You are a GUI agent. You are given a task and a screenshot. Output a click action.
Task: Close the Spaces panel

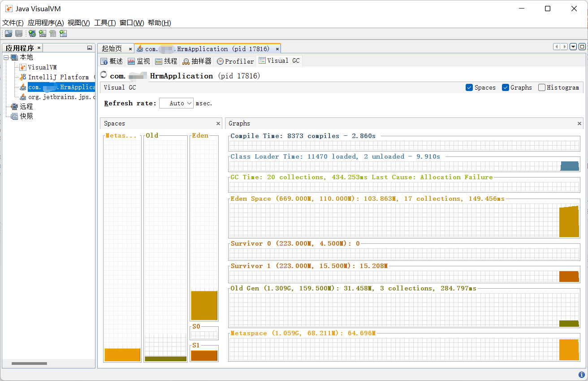(x=218, y=123)
